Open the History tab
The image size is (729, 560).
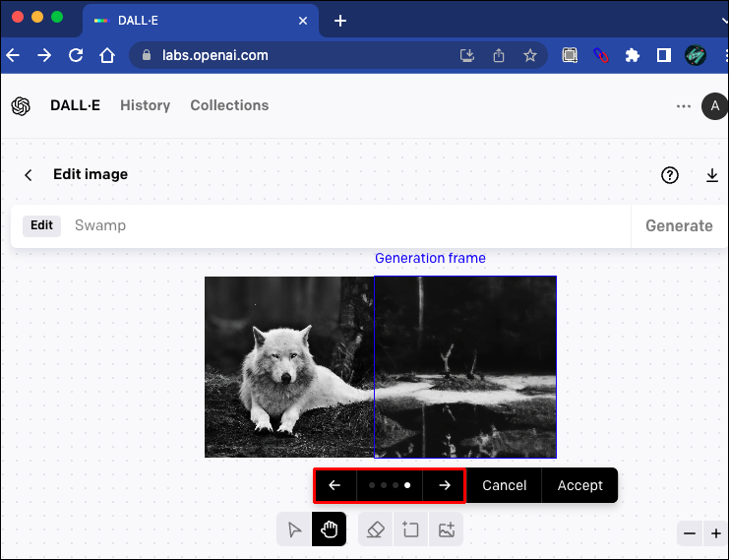click(145, 105)
